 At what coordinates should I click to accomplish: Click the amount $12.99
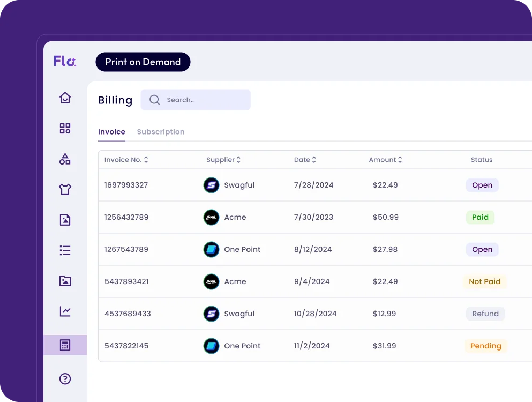385,314
